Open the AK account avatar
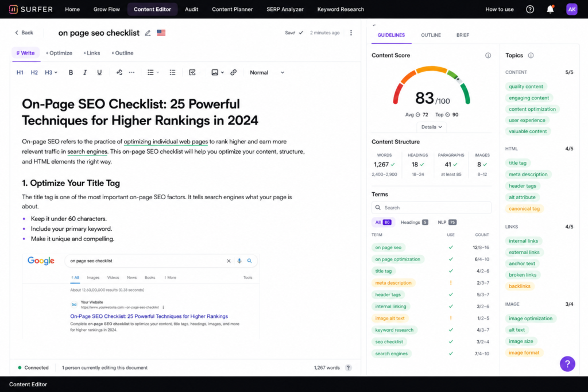 [x=571, y=9]
